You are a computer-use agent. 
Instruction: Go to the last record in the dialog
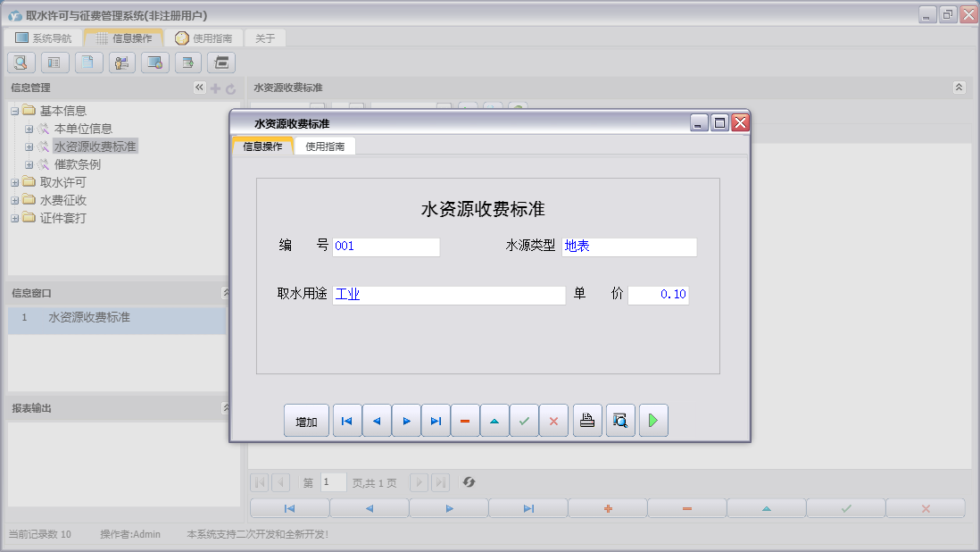[436, 421]
